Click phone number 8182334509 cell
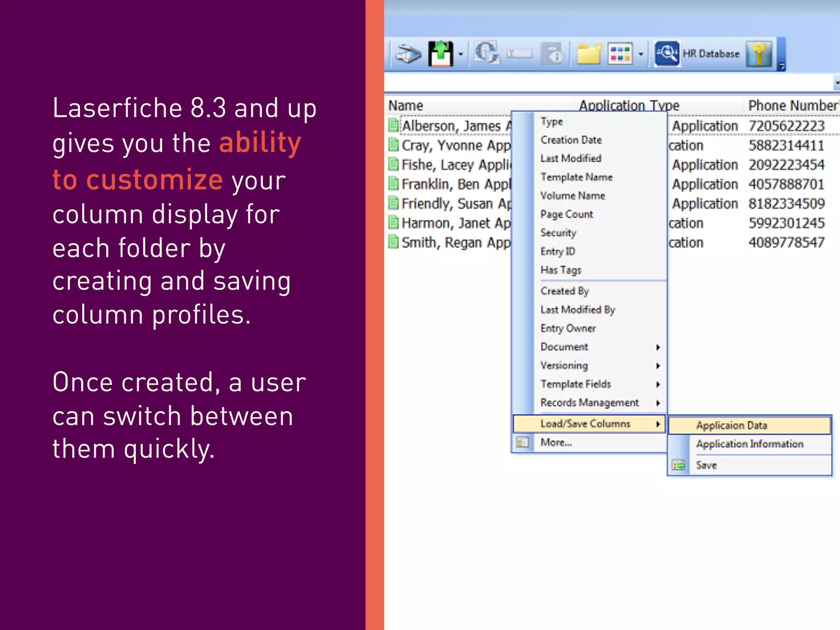Screen dimensions: 840x630 [786, 203]
